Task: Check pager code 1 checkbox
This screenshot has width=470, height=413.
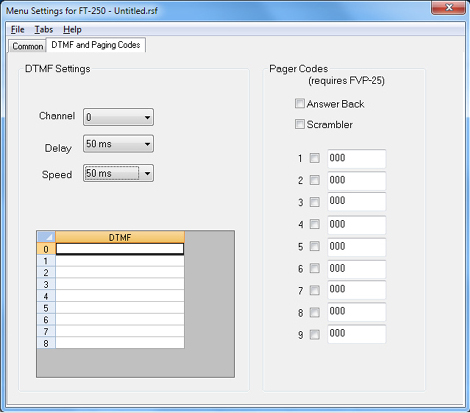Action: tap(315, 158)
